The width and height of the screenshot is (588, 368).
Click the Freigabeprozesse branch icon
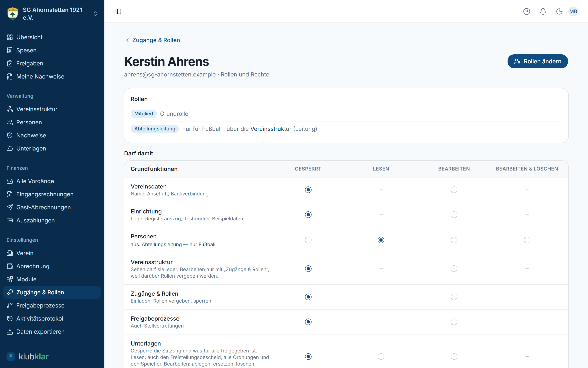click(10, 305)
